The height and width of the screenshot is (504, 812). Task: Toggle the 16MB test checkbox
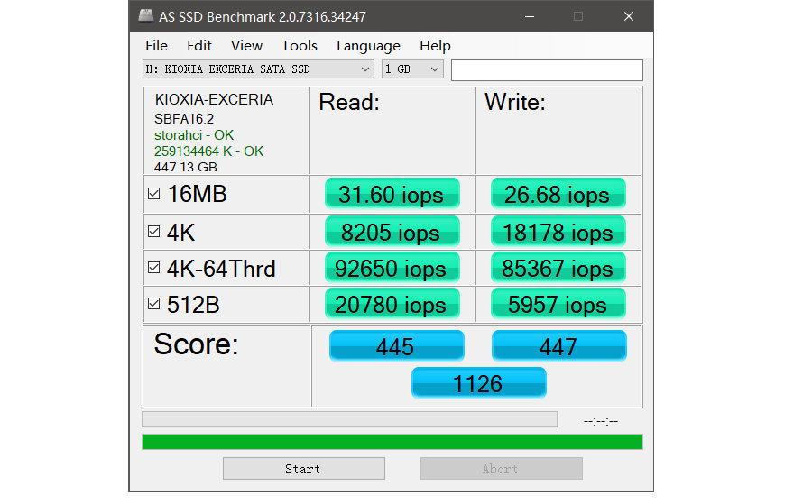(153, 194)
